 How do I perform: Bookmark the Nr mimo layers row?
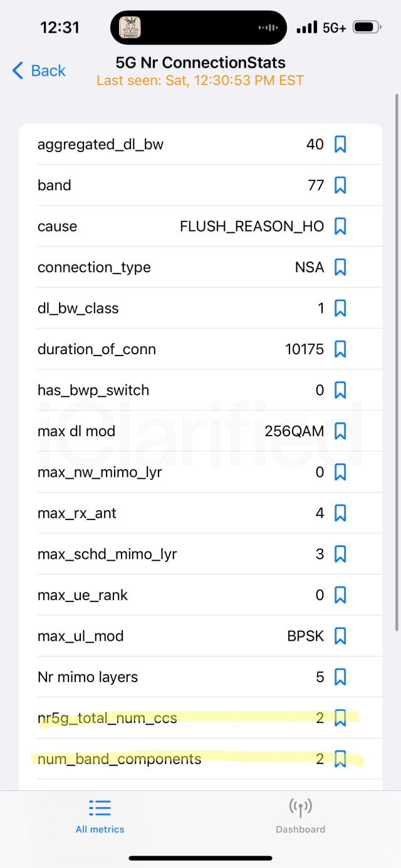click(x=340, y=677)
